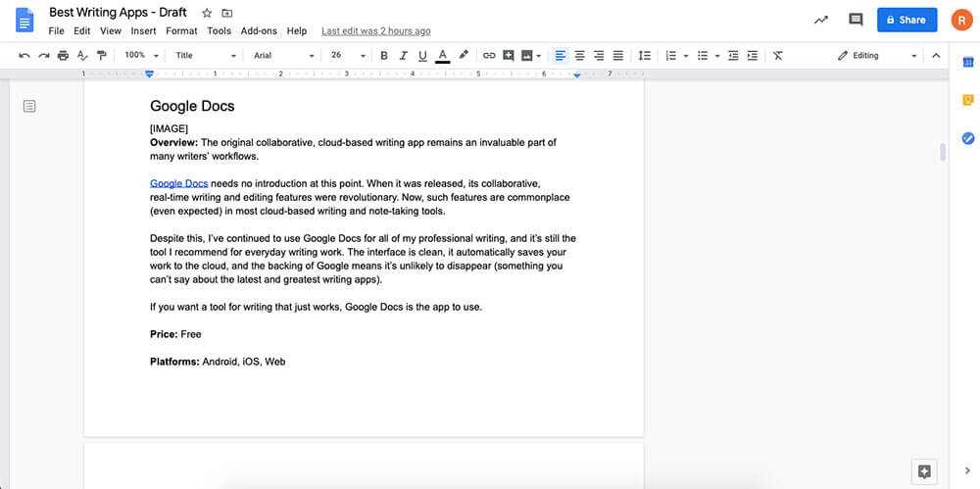Star the Best Writing Apps document
Screen dimensions: 980x489
(x=207, y=13)
